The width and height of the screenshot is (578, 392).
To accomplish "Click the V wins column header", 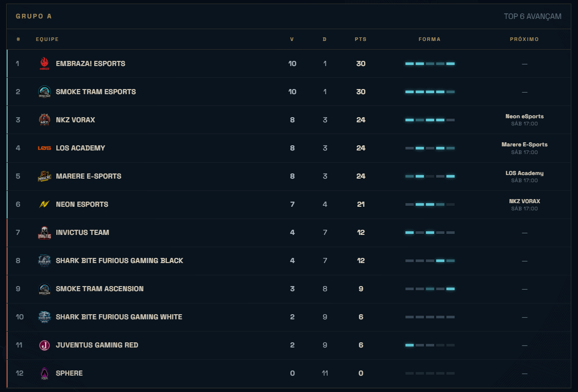I will pos(292,39).
